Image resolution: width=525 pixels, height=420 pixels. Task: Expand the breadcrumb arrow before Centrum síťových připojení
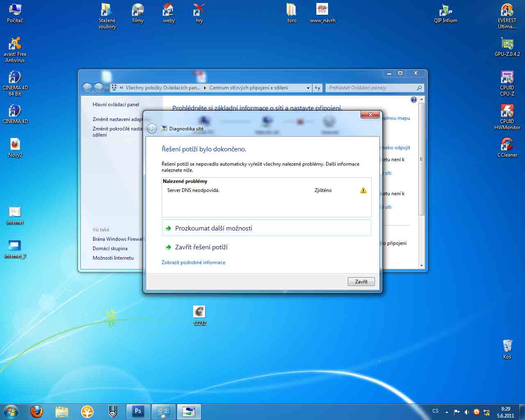205,88
